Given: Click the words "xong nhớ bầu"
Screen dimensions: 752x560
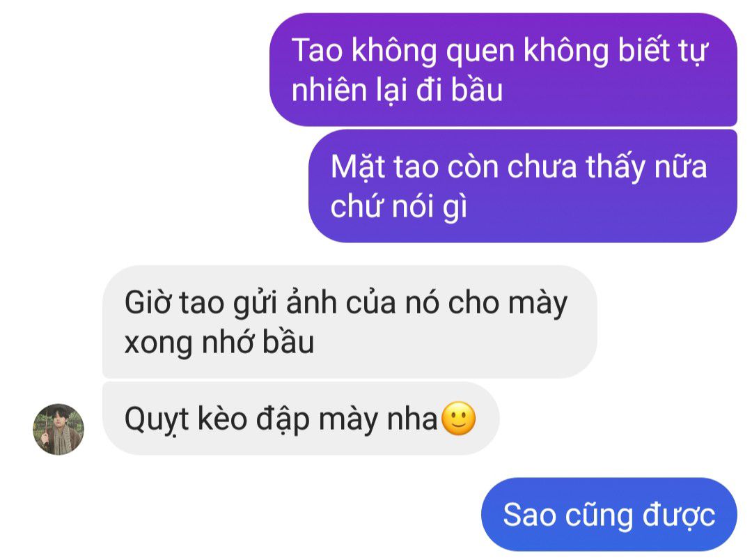Looking at the screenshot, I should point(219,342).
